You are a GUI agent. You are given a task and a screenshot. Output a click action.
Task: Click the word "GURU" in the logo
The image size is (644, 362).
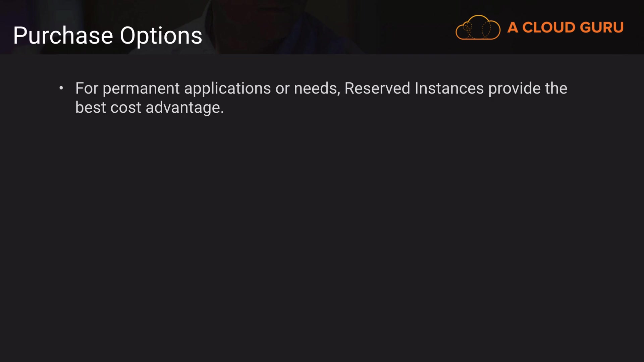(x=601, y=27)
